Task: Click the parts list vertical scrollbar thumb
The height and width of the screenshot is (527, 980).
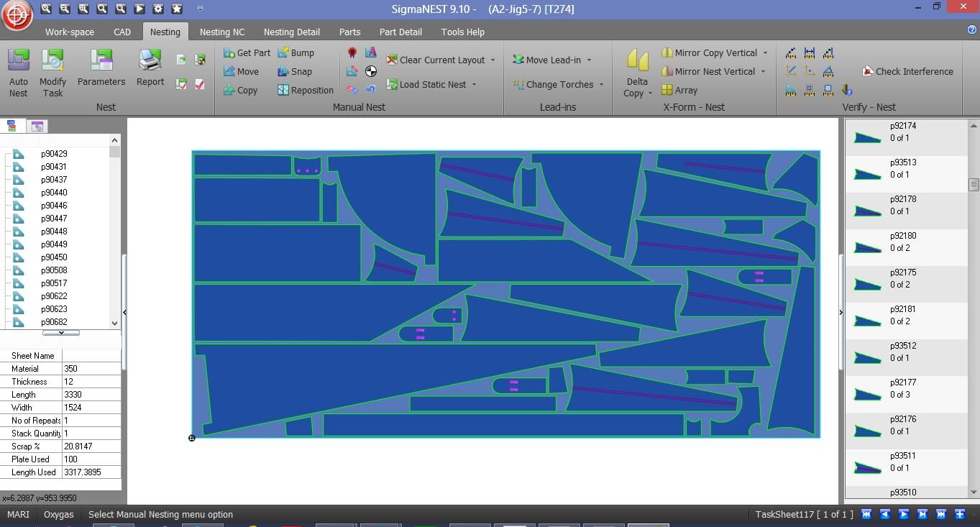Action: coord(974,184)
